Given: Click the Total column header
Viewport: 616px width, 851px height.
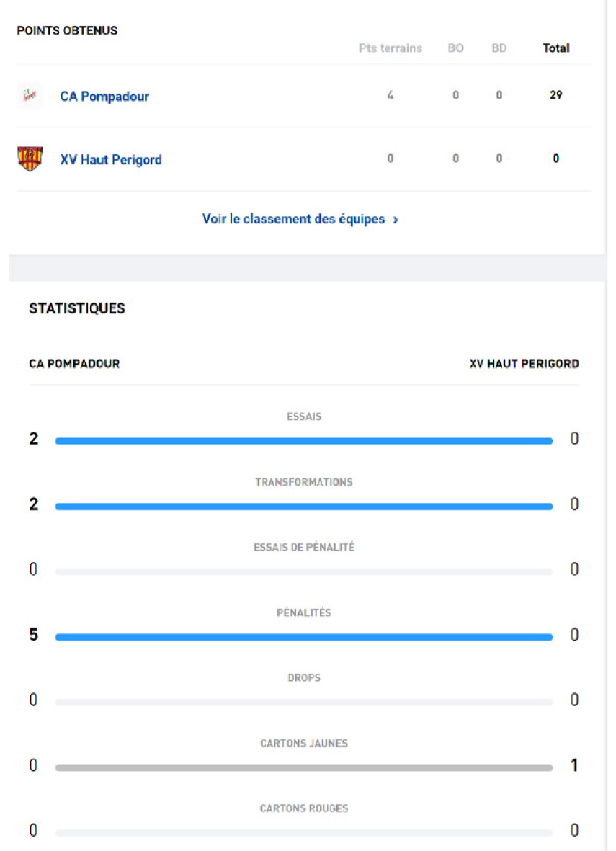Looking at the screenshot, I should (x=555, y=48).
